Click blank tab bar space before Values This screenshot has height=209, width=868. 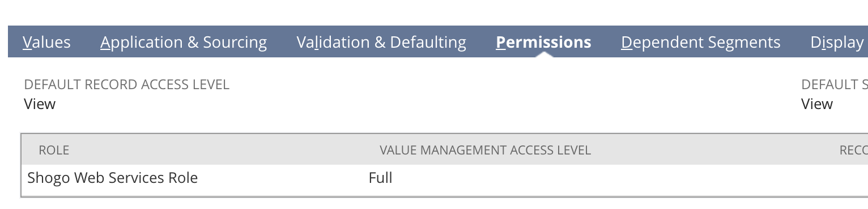(15, 41)
